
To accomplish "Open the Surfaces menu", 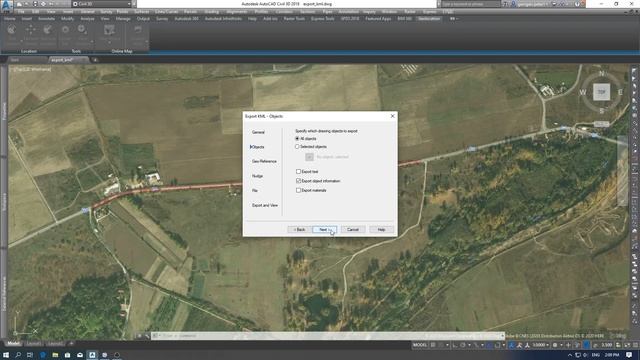I will click(x=142, y=12).
